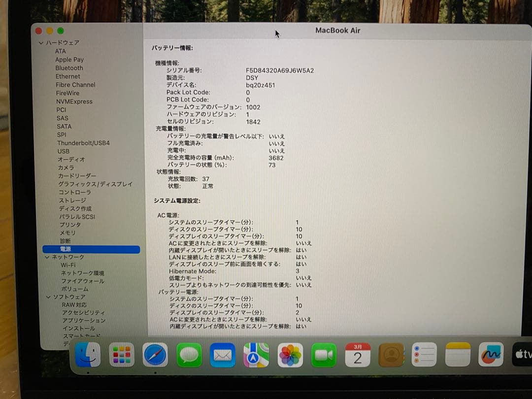Select PCI in the sidebar
This screenshot has height=399, width=532.
(61, 109)
